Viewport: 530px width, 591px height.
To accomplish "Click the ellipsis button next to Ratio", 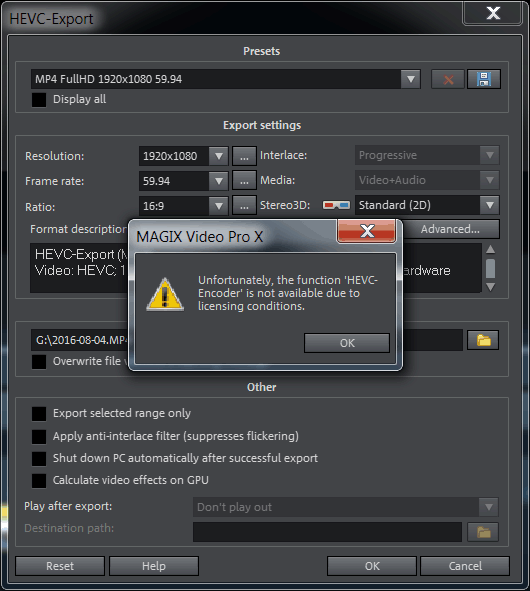I will click(244, 206).
